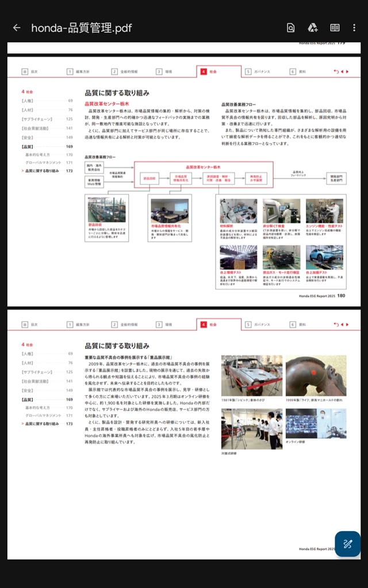This screenshot has width=368, height=588.
Task: Select tab 2 全般的情報 on page 180
Action: tap(125, 72)
